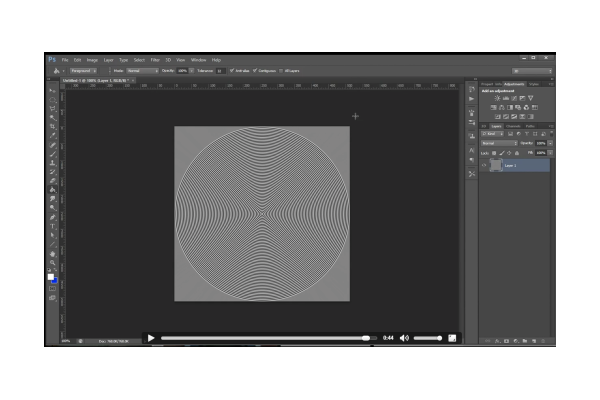Toggle lock position

pos(509,153)
